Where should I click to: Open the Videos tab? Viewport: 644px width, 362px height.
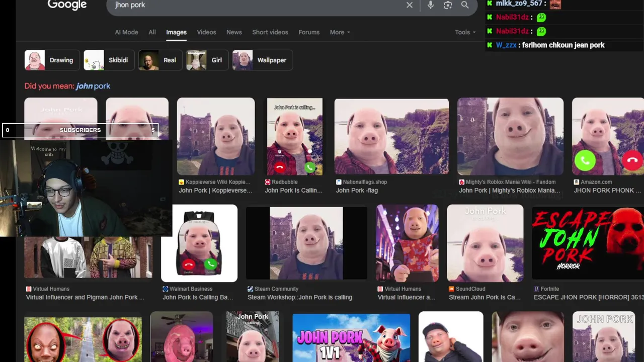pos(206,32)
